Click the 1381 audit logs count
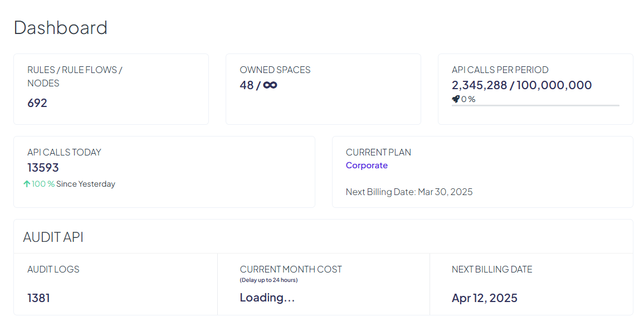The image size is (644, 326). (x=38, y=298)
